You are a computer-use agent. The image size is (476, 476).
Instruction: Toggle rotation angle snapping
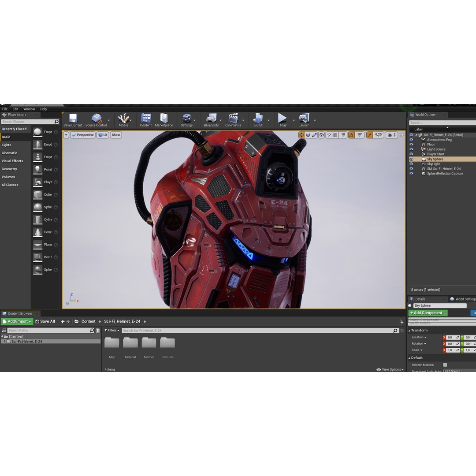click(351, 135)
